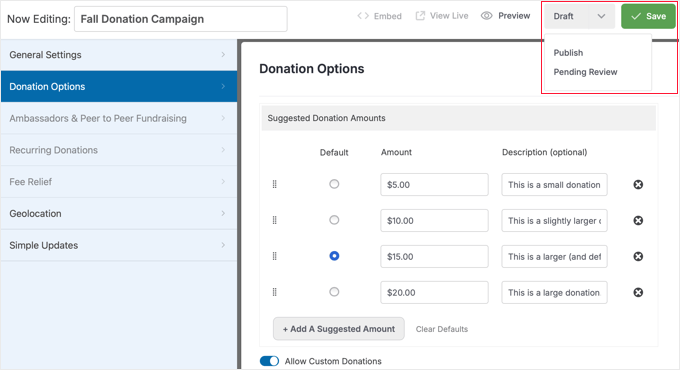The image size is (680, 370).
Task: Click the Preview link text
Action: tap(514, 16)
